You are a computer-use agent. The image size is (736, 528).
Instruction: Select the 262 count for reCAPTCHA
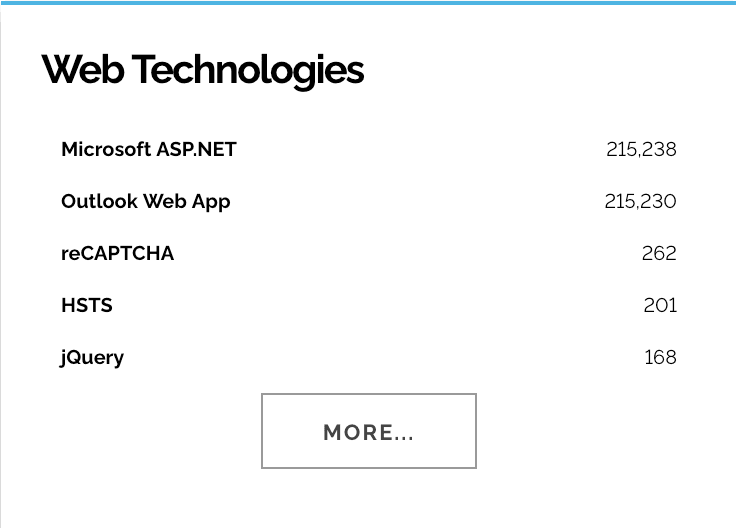(x=659, y=254)
